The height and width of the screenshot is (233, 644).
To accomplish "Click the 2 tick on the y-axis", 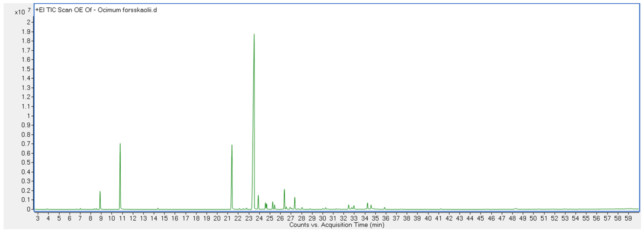I will [28, 22].
